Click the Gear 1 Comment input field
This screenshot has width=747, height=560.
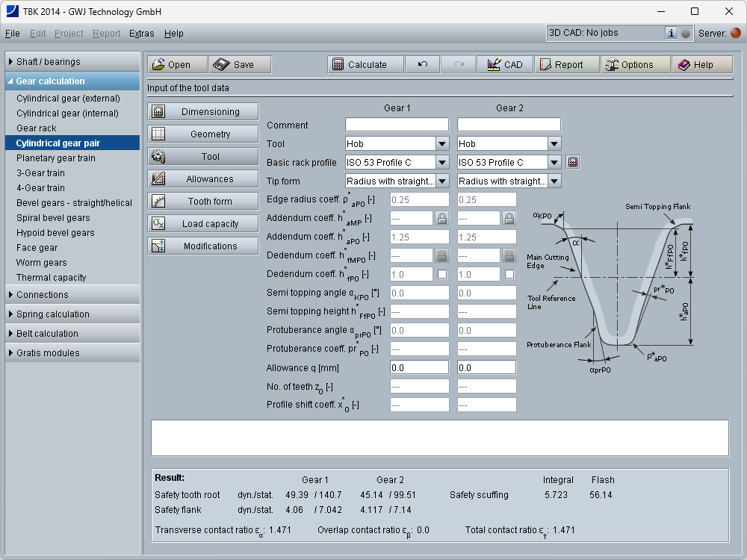point(397,125)
